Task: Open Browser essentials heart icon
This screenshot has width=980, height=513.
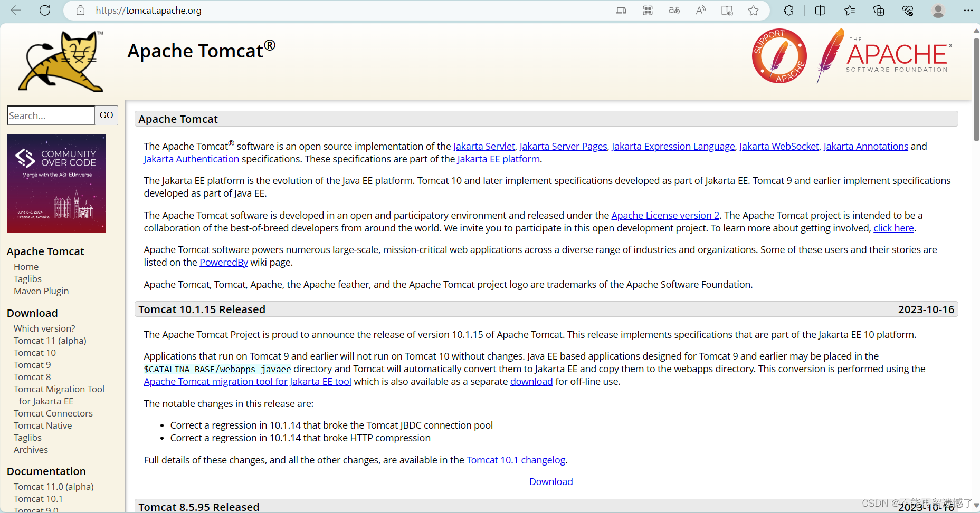Action: coord(908,11)
